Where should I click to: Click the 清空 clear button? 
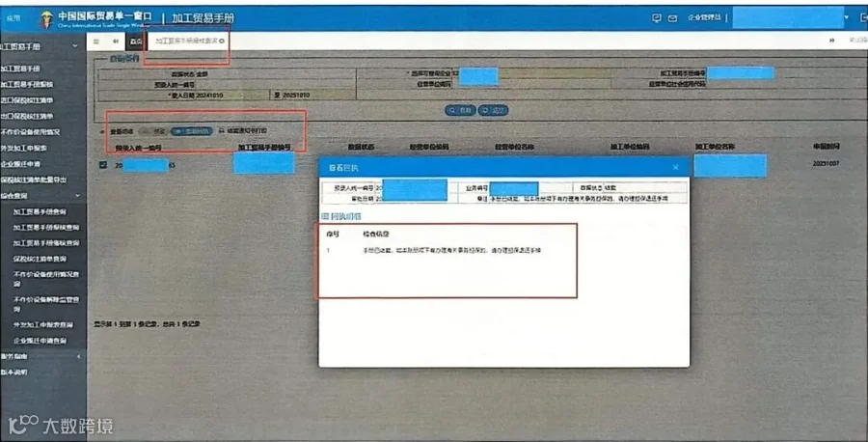[x=493, y=110]
